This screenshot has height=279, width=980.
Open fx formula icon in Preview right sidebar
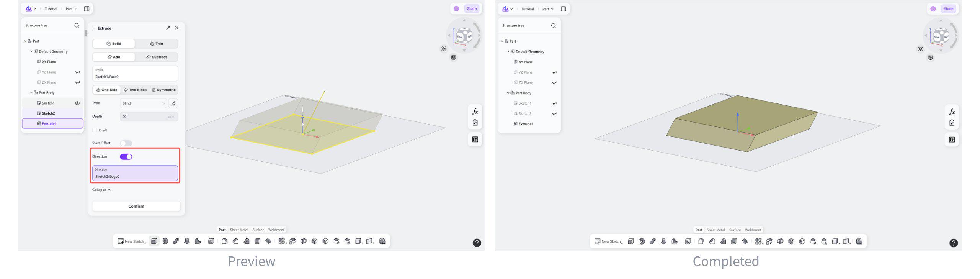(x=475, y=112)
